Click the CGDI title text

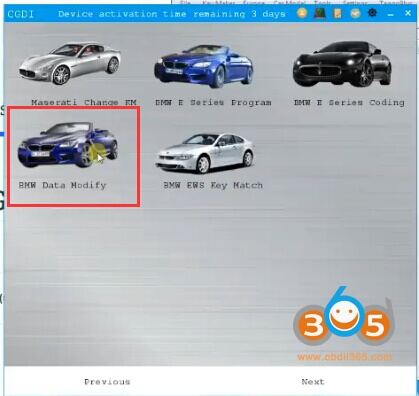(21, 14)
